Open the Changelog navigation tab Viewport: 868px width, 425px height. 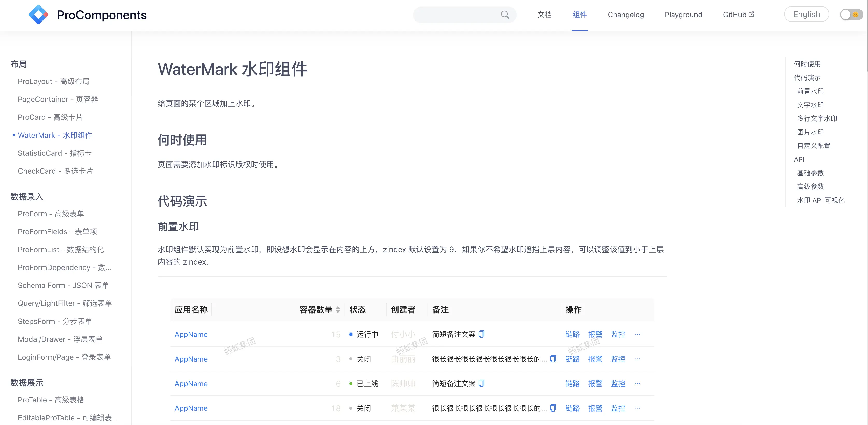pyautogui.click(x=625, y=15)
